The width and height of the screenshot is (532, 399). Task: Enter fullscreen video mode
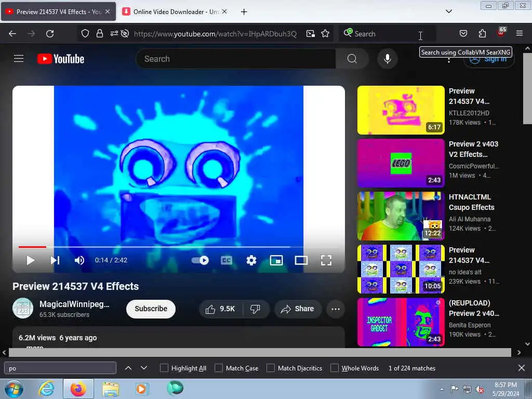326,260
